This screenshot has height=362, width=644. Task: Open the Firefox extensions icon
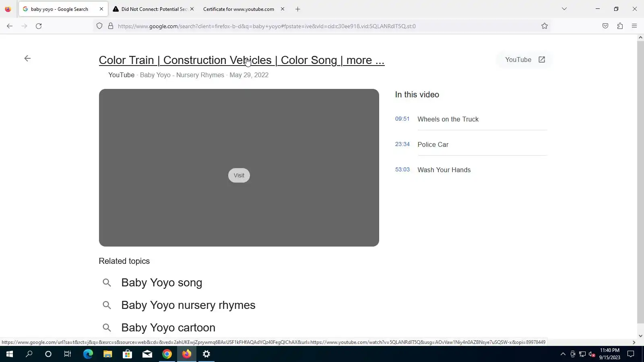click(x=620, y=26)
